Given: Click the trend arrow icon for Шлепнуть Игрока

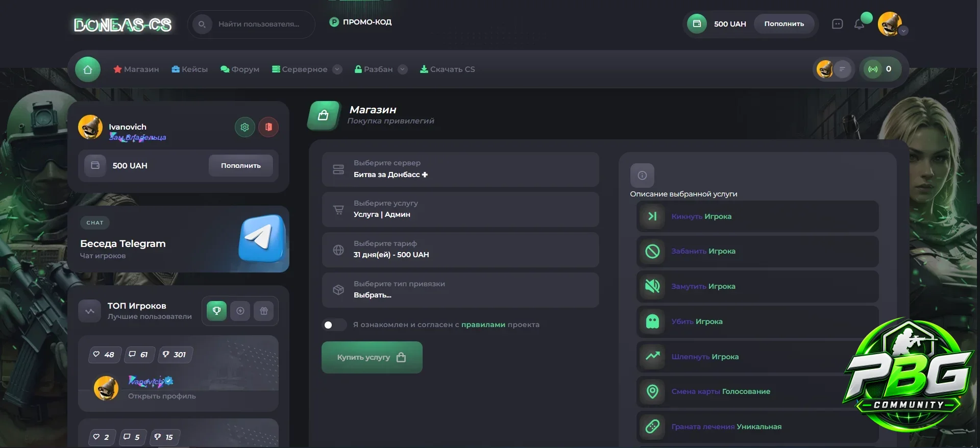Looking at the screenshot, I should [652, 356].
